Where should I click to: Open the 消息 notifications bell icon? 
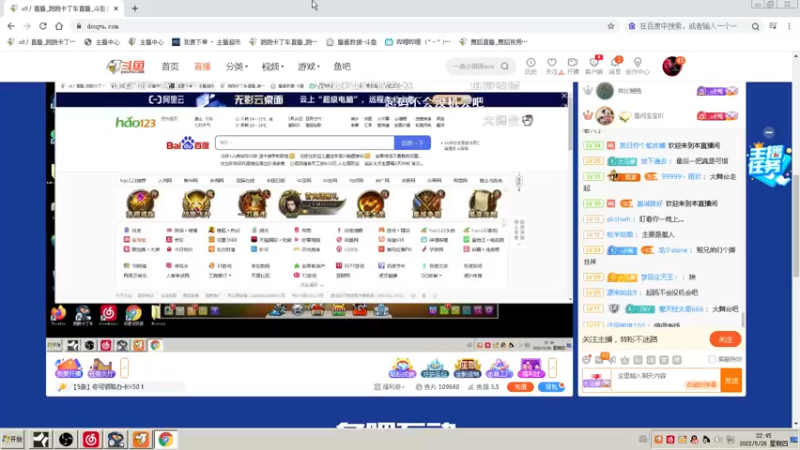615,66
